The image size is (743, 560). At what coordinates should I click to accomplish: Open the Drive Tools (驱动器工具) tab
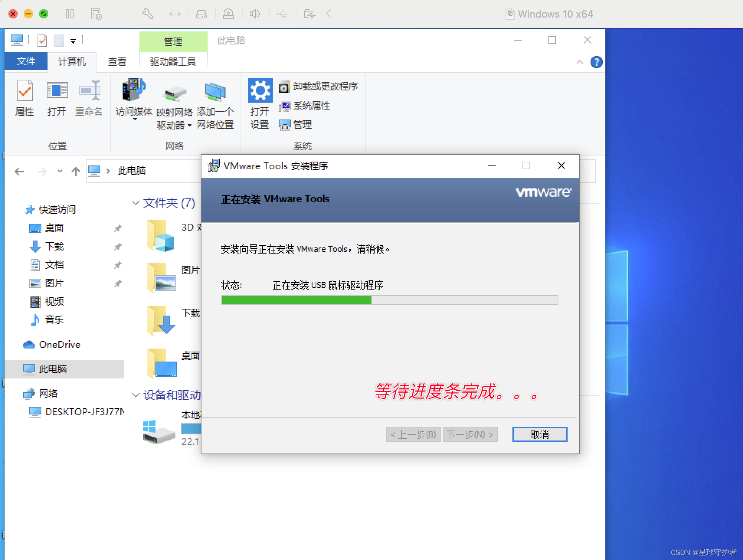(x=173, y=62)
